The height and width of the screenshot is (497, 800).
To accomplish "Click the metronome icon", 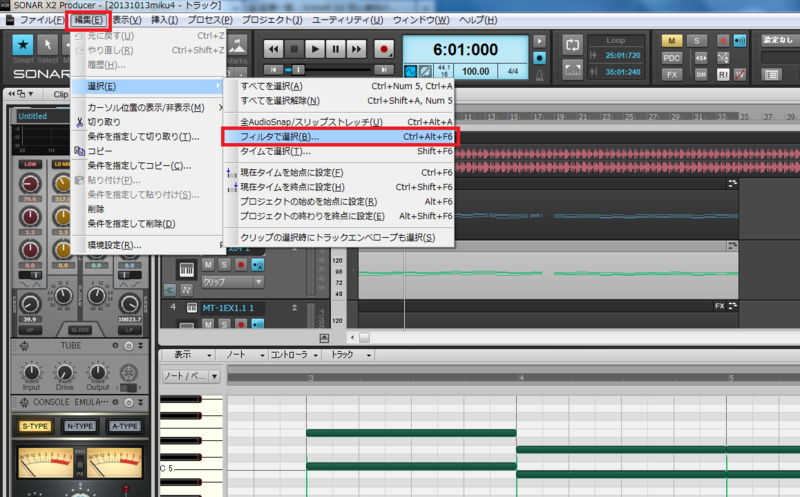I will (540, 76).
